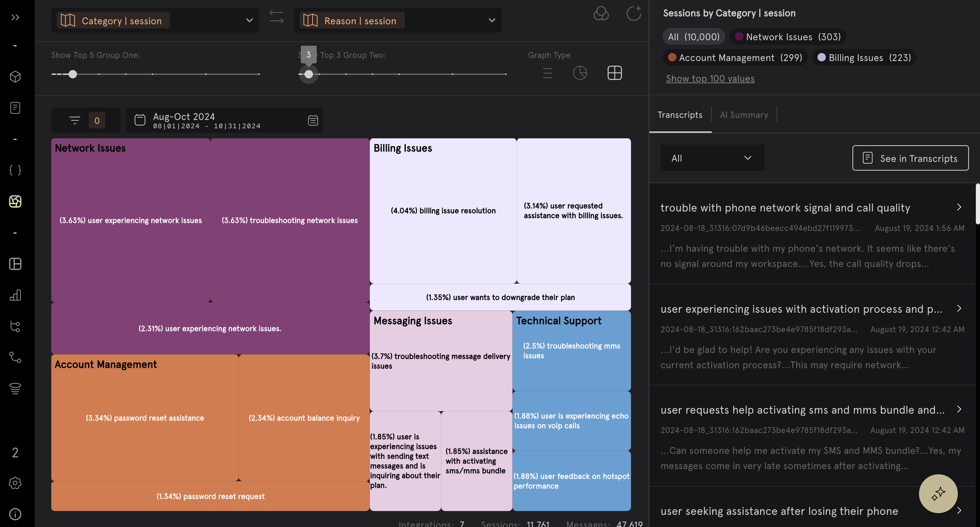Open the branch flow icon in sidebar
This screenshot has width=980, height=527.
[x=15, y=326]
